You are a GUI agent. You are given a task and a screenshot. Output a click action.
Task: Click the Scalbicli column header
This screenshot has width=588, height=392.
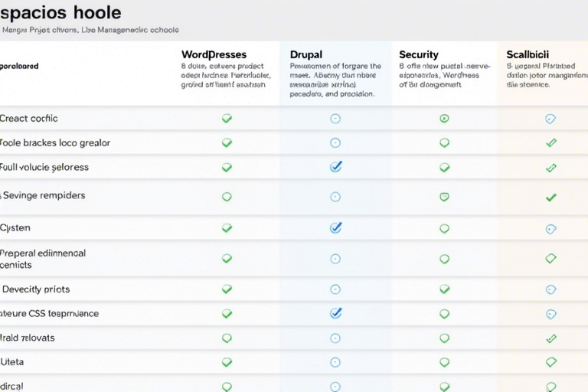coord(527,55)
